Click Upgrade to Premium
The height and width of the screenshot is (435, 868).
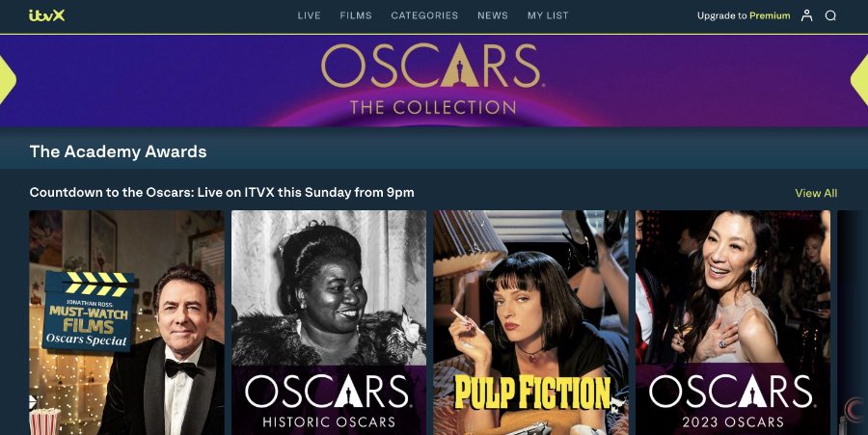(x=744, y=15)
